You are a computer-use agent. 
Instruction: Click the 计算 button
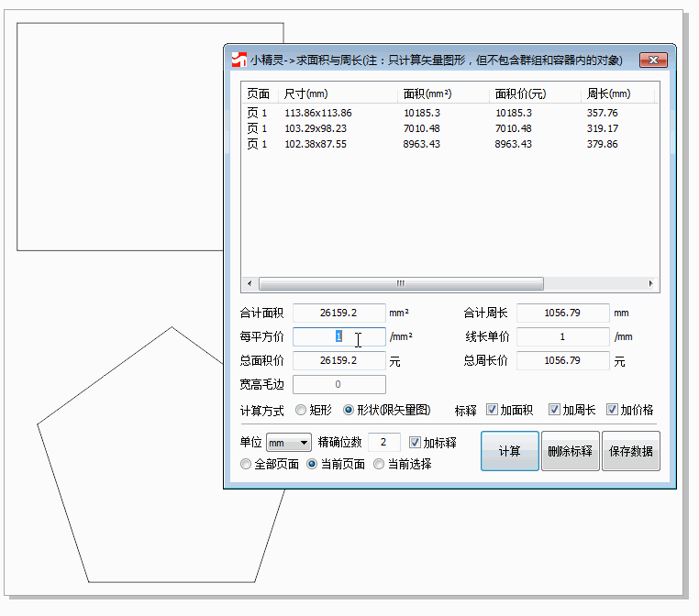pyautogui.click(x=509, y=451)
